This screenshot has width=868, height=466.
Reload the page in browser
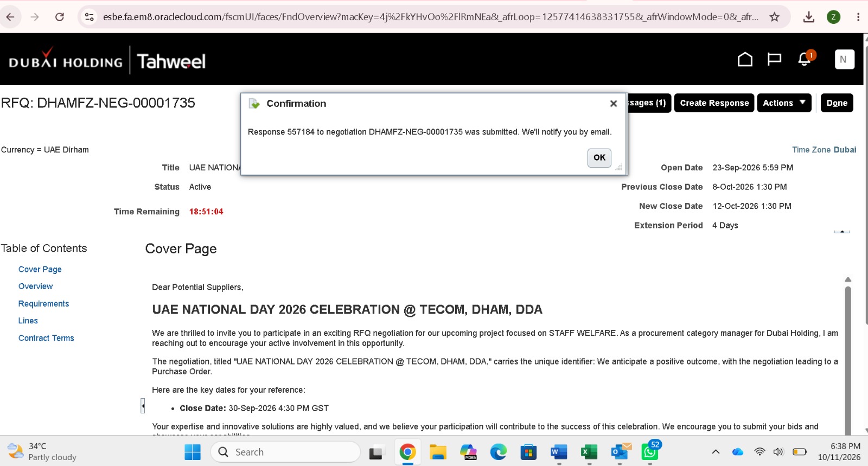(60, 17)
